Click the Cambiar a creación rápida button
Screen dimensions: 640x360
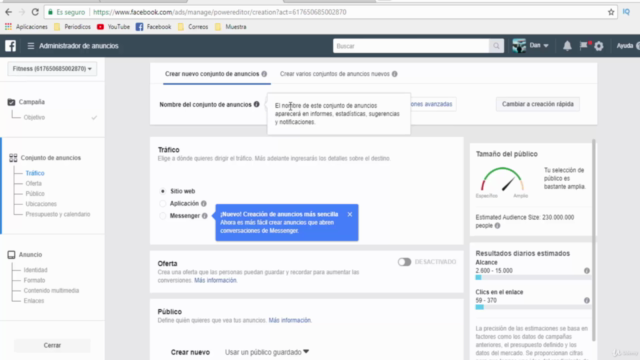pos(538,104)
